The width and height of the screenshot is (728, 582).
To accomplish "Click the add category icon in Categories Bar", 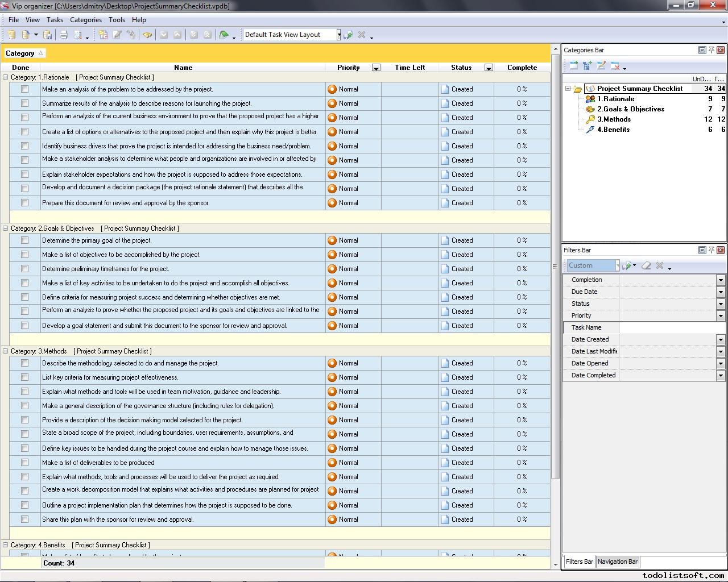I will [573, 66].
